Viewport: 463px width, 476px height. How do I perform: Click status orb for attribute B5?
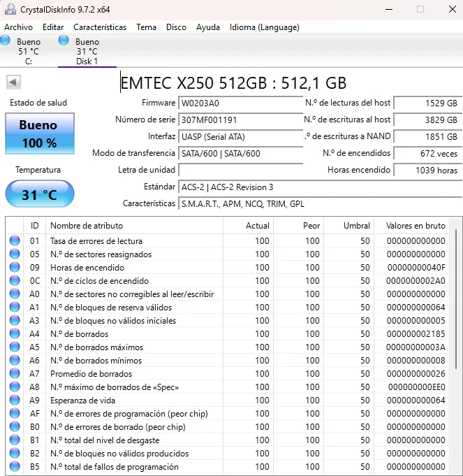tap(15, 467)
